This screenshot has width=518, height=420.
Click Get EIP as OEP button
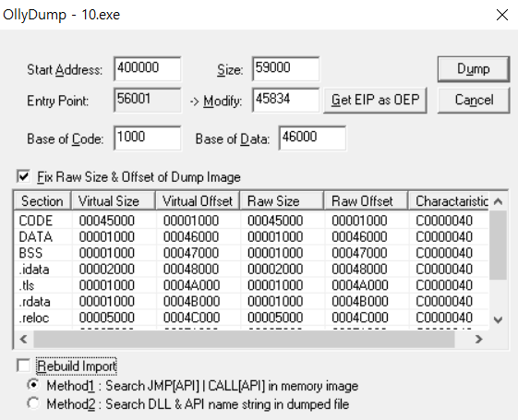pos(375,100)
